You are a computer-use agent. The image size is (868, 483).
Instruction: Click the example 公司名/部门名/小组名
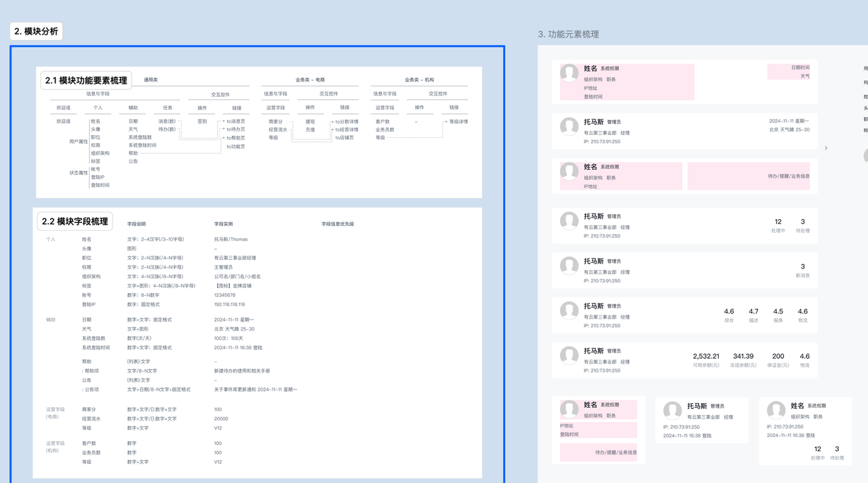coord(237,277)
